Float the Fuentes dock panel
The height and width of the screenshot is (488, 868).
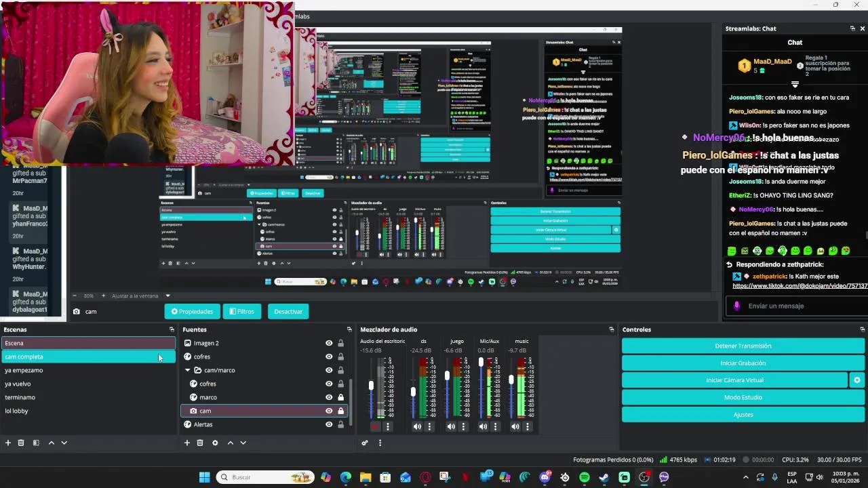click(349, 329)
